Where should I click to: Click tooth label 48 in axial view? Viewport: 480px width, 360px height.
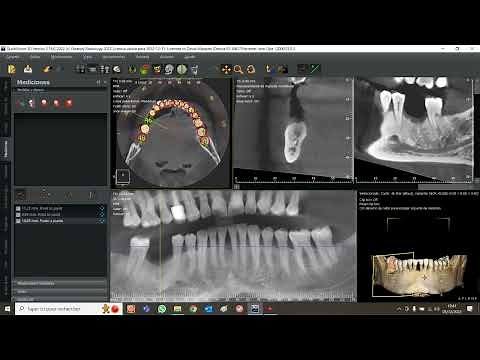coord(142,138)
